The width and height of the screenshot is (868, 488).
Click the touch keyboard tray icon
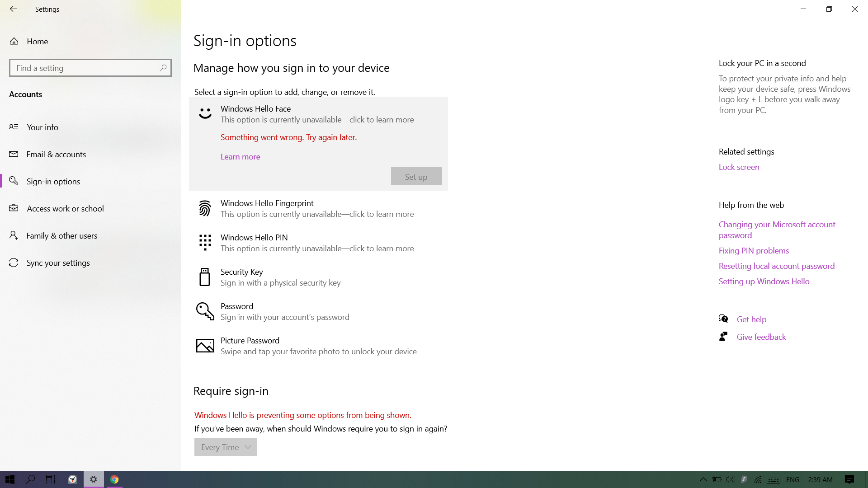pyautogui.click(x=774, y=479)
